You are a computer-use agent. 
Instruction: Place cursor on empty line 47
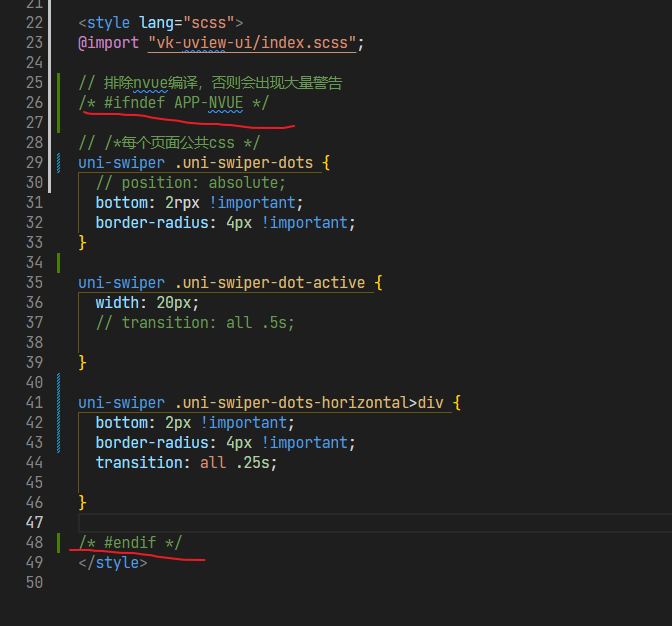click(300, 522)
